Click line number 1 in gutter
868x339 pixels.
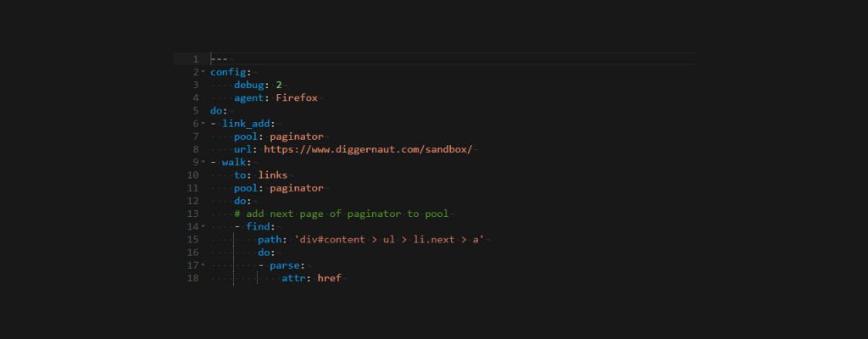click(195, 59)
